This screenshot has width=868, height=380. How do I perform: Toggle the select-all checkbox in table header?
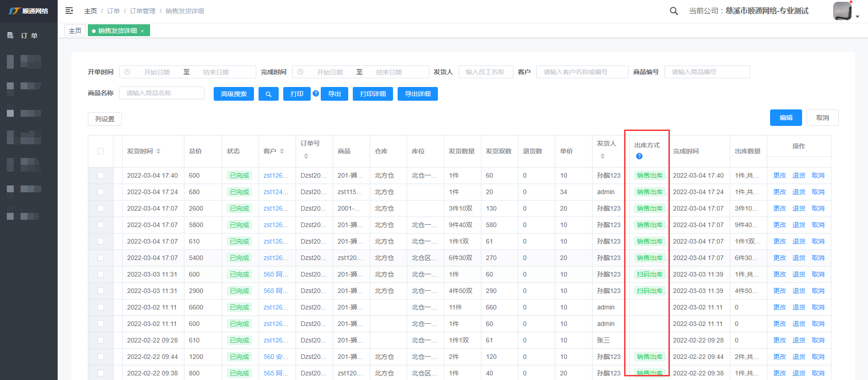(x=101, y=151)
